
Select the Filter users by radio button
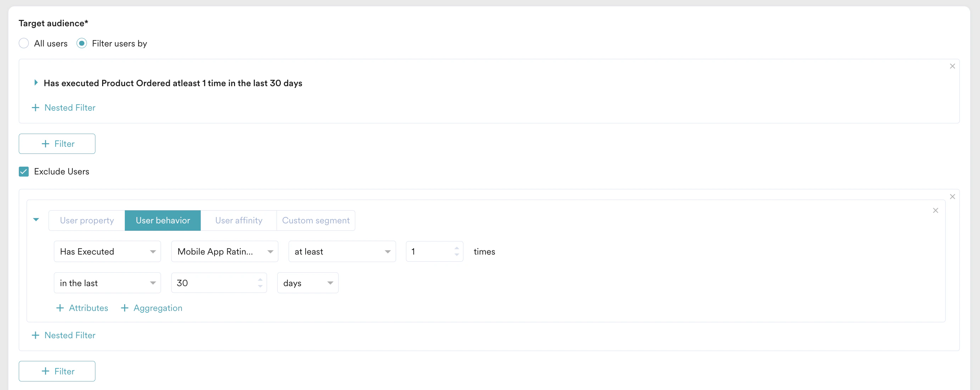coord(82,43)
